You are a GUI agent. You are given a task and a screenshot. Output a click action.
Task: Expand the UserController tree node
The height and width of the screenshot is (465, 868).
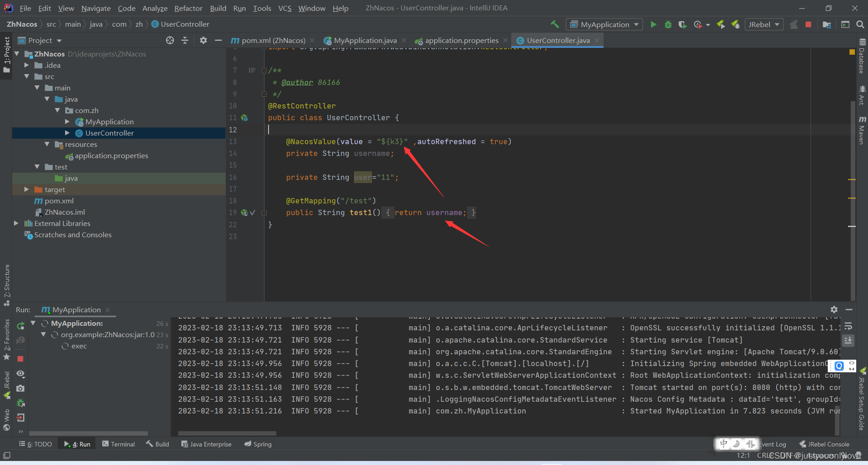point(67,133)
